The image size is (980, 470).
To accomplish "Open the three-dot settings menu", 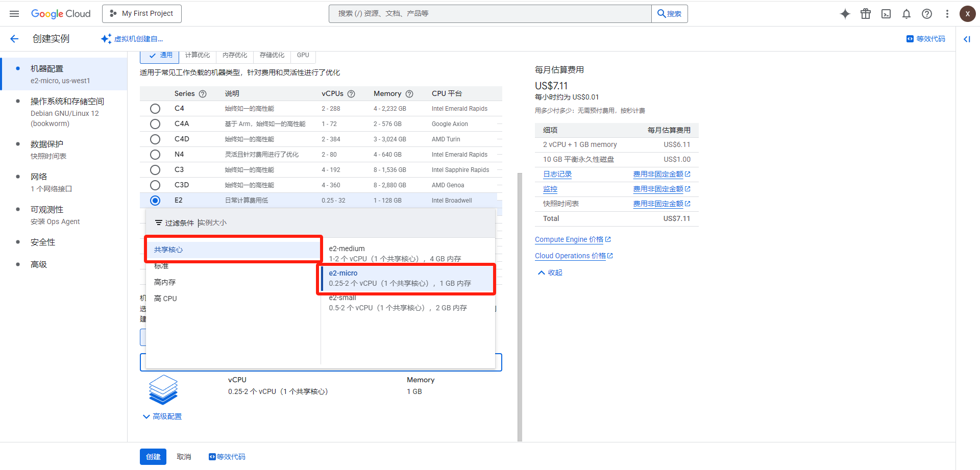I will click(x=947, y=14).
